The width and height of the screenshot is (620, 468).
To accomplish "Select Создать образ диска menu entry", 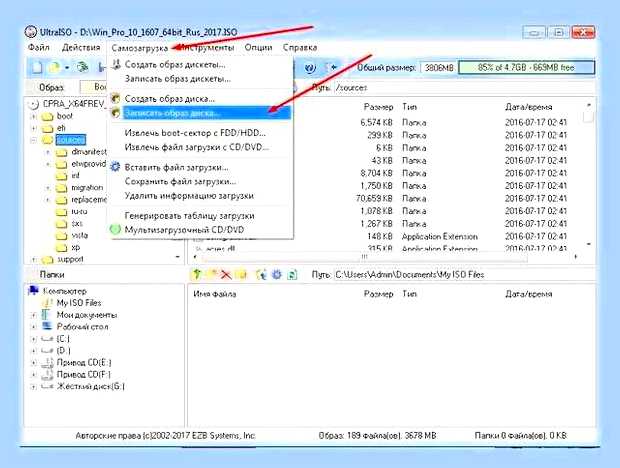I will pyautogui.click(x=200, y=98).
